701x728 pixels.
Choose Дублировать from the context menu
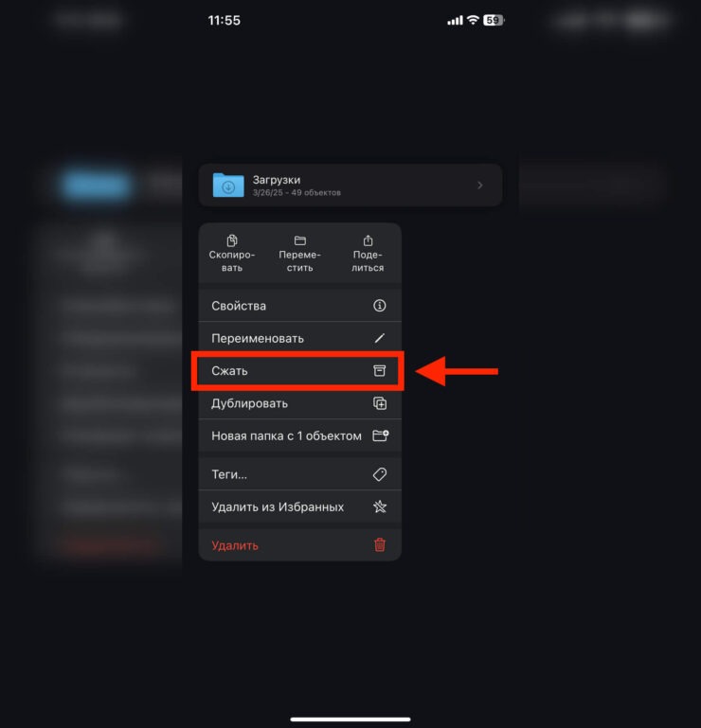[299, 403]
